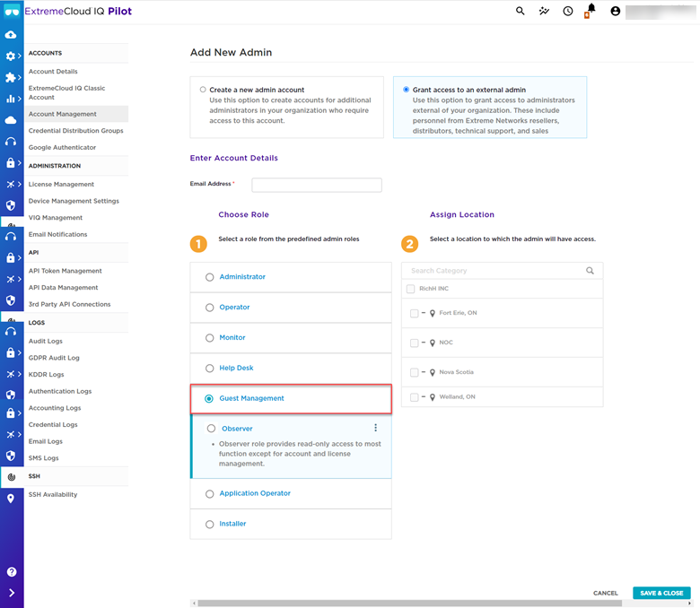Open ExtremeCloud IQ Classic Account
Screen dimensions: 700x608
pos(67,92)
